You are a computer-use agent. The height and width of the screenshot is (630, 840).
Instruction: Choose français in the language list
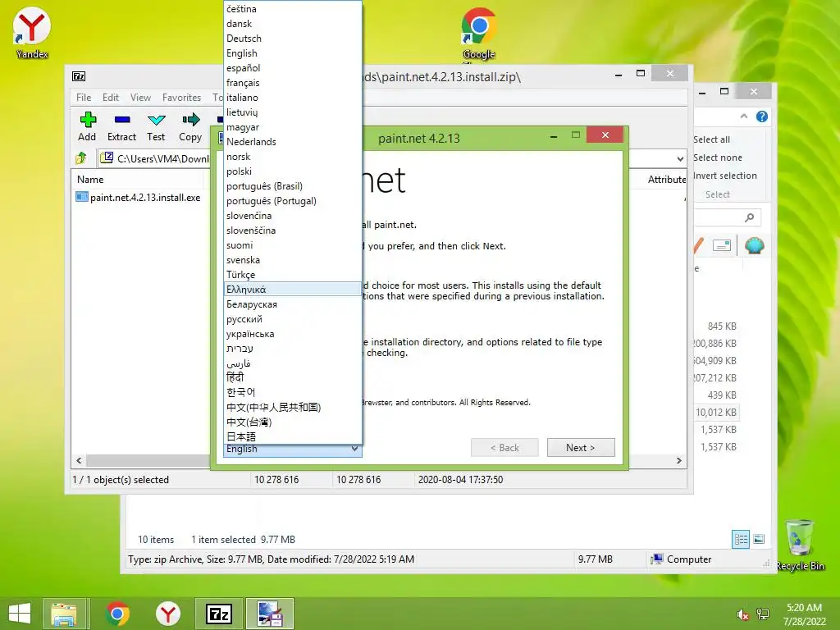coord(293,83)
